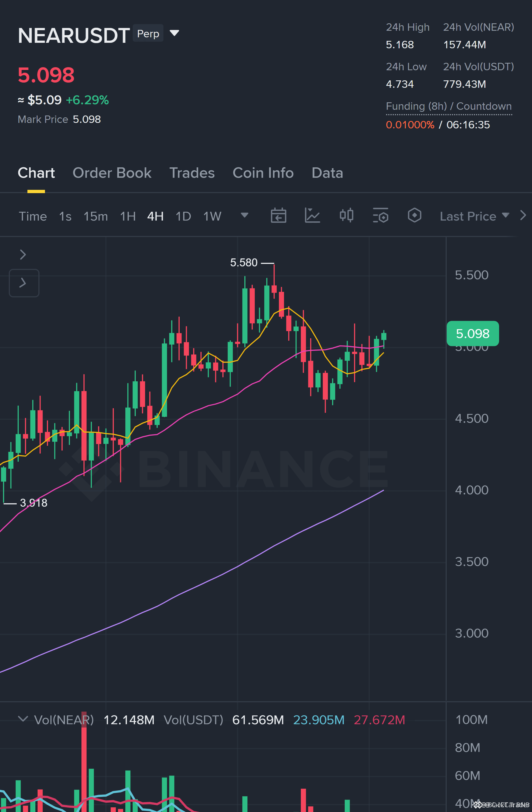Click the candlestick chart style icon
532x812 pixels.
coord(346,216)
